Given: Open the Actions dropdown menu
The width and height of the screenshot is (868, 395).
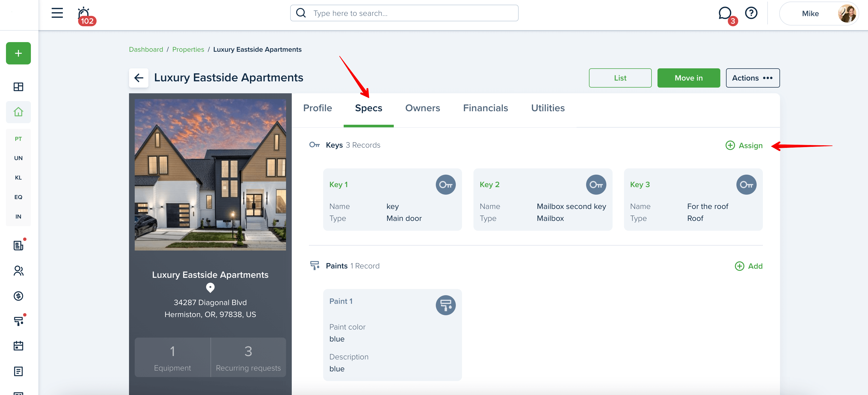Looking at the screenshot, I should [x=752, y=78].
